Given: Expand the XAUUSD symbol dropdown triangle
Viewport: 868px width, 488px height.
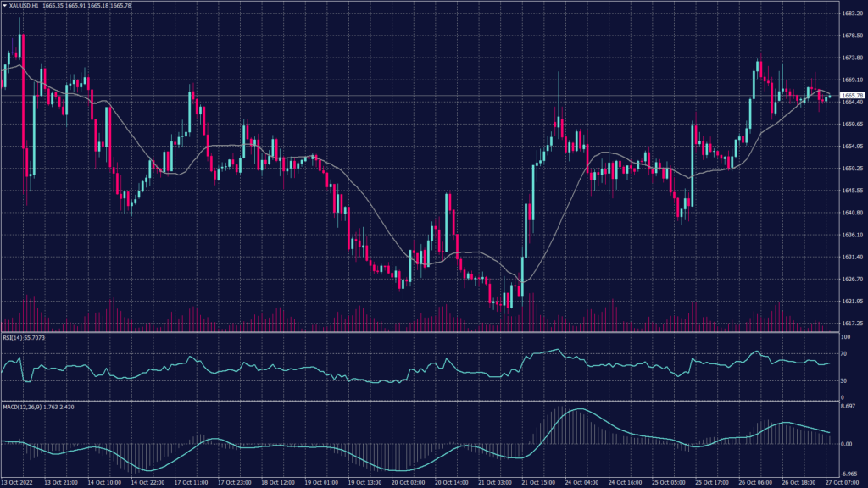Looking at the screenshot, I should [7, 6].
